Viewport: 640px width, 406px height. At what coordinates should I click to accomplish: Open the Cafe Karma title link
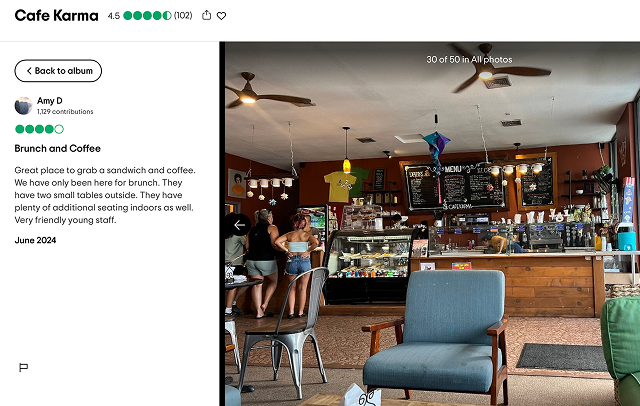56,16
